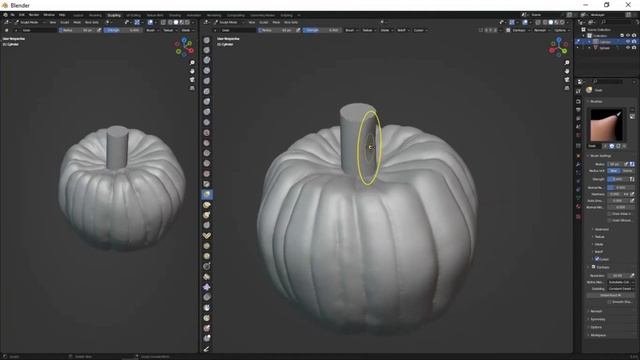Click Detail Flood Fill button
640x360 pixels.
point(611,296)
